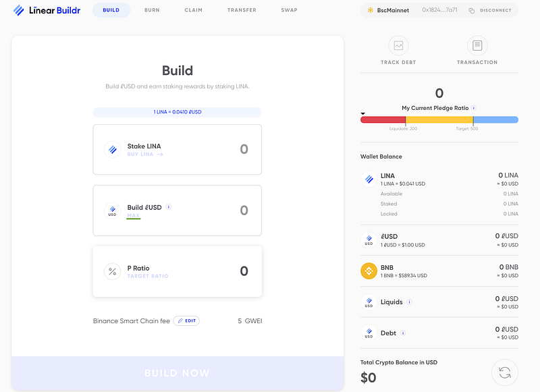Image resolution: width=540 pixels, height=392 pixels.
Task: Click info icon next to Debt
Action: (x=403, y=333)
